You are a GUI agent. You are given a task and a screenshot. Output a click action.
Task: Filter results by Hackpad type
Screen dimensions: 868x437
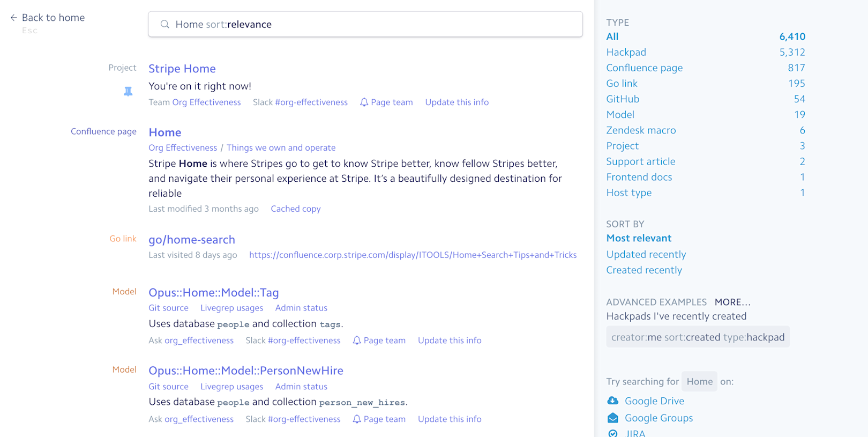coord(626,52)
